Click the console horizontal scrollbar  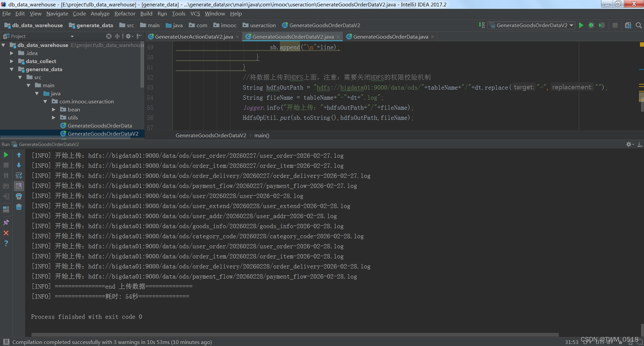tap(295, 335)
